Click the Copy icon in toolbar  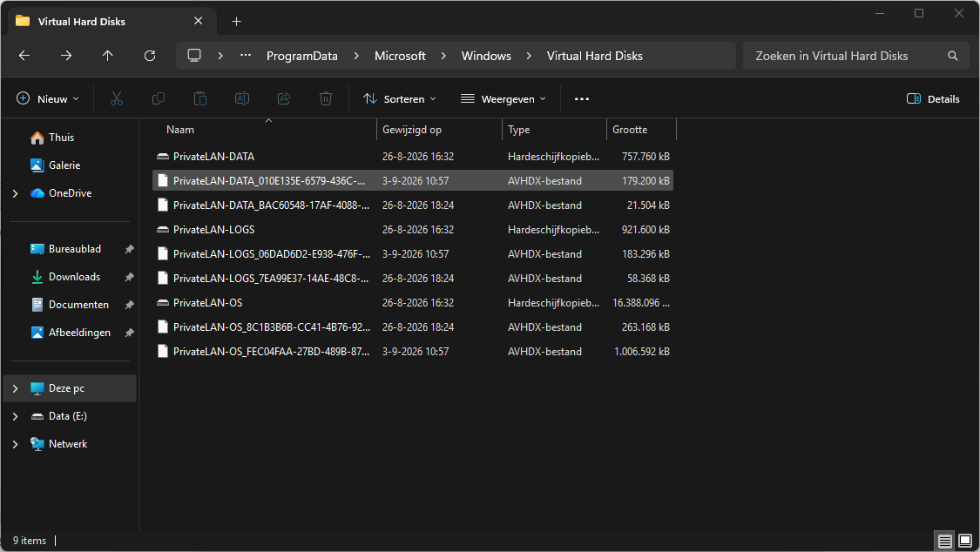159,98
